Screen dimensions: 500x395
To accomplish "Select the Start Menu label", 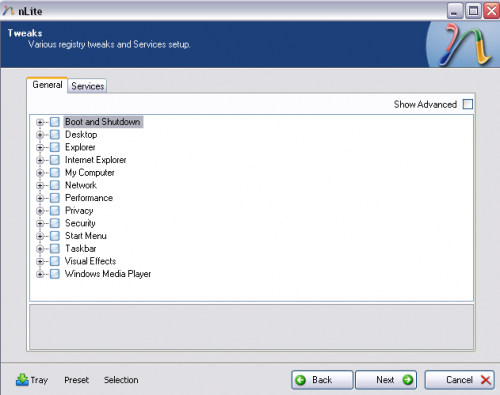I will click(x=86, y=236).
